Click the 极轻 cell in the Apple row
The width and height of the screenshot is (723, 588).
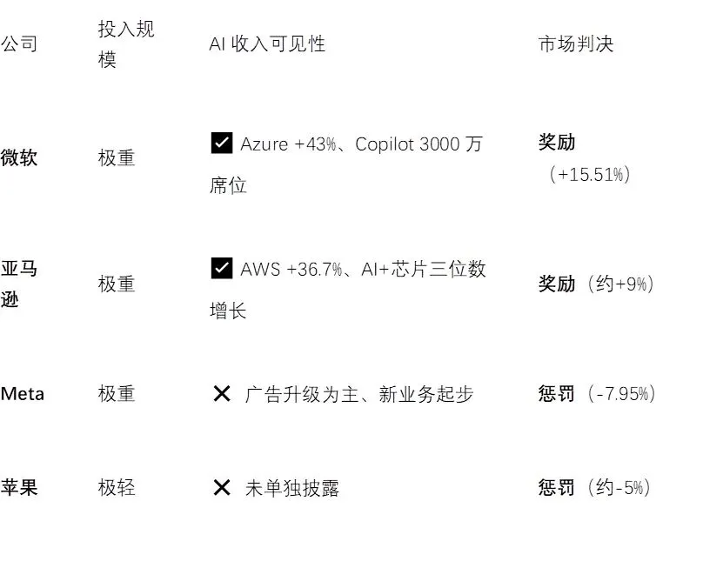117,488
